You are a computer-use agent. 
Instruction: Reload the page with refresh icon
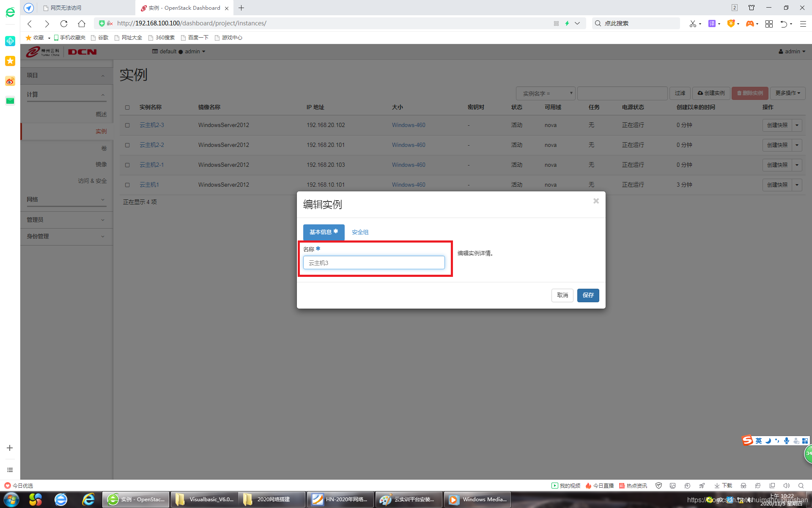[64, 23]
